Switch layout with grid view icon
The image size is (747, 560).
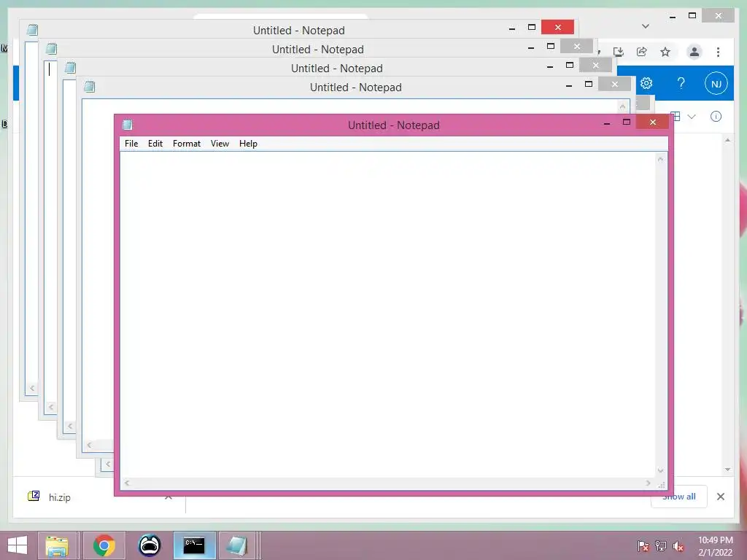click(x=676, y=116)
